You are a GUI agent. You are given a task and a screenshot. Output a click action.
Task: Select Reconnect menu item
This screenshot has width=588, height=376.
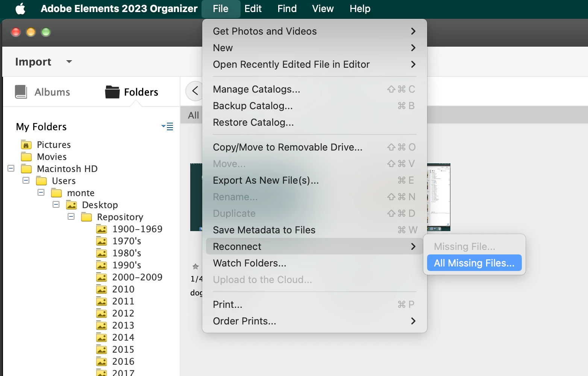314,247
